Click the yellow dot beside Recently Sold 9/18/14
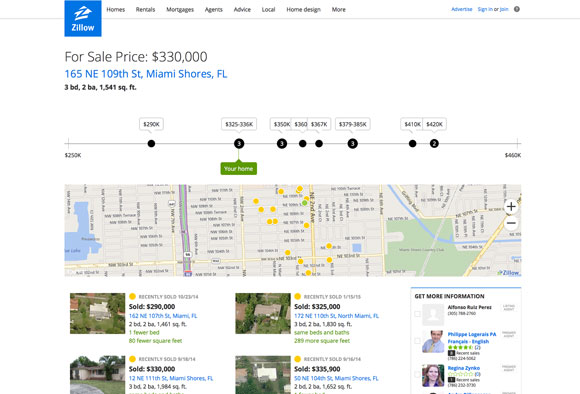Screen dimensions: 580x394 (132, 359)
